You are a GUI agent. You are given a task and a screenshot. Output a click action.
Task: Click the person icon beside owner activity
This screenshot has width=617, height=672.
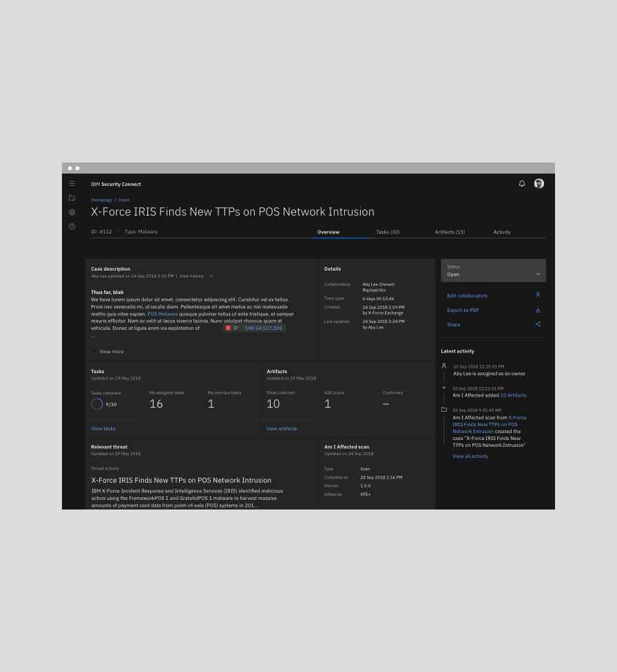click(444, 366)
